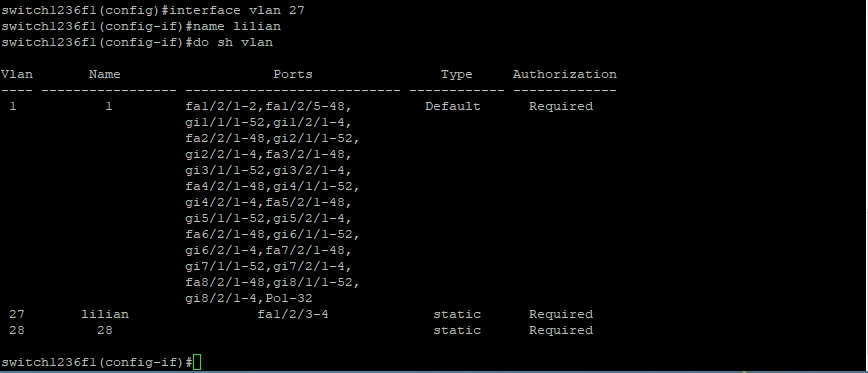Click 'static' type on vlan 28 row
The width and height of the screenshot is (868, 373).
pos(457,330)
